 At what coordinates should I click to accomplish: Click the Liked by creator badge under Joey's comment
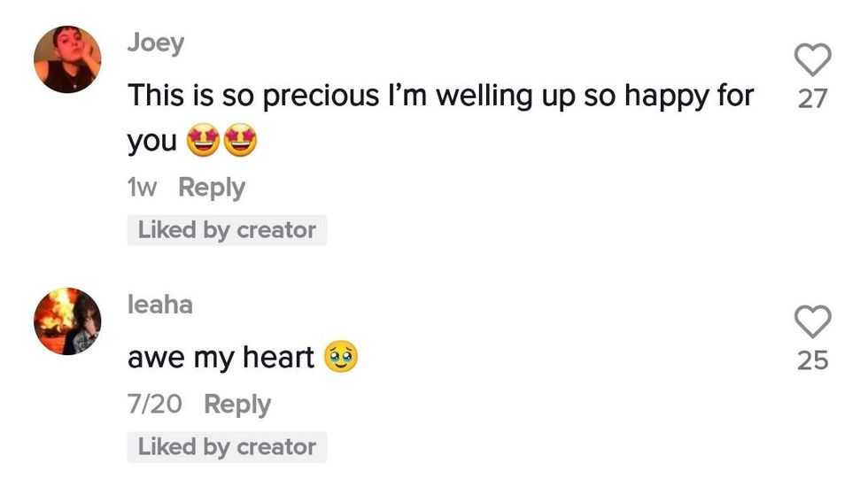[x=227, y=230]
